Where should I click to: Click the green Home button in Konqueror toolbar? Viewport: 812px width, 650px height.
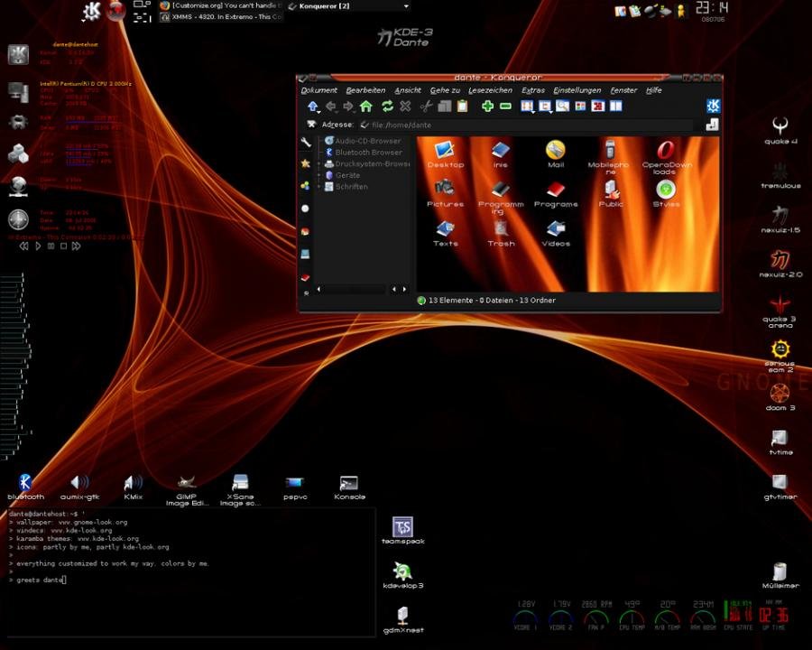tap(366, 107)
